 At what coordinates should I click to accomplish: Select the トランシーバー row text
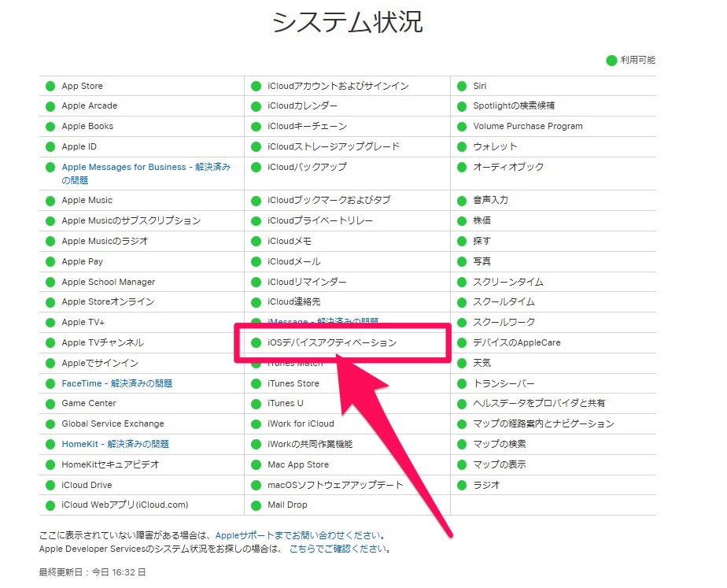504,383
